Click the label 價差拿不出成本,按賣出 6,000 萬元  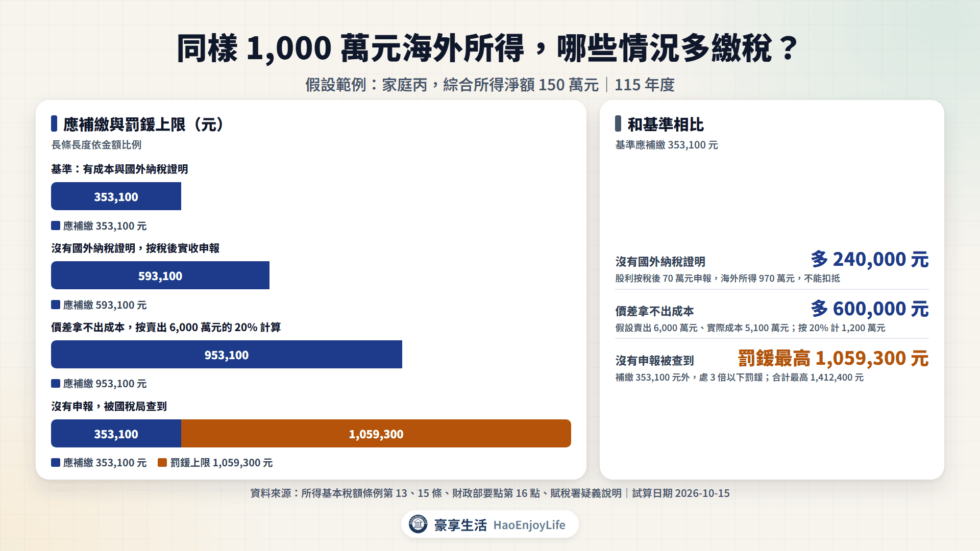click(166, 327)
